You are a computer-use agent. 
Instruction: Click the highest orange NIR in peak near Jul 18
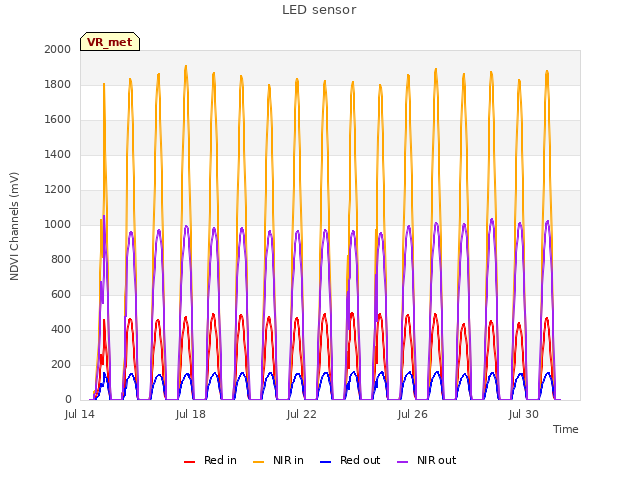pos(186,66)
